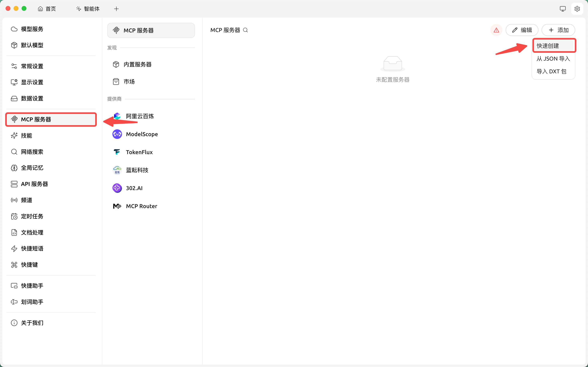
Task: Click the search magnifier beside MCP 服务器 title
Action: [x=245, y=30]
